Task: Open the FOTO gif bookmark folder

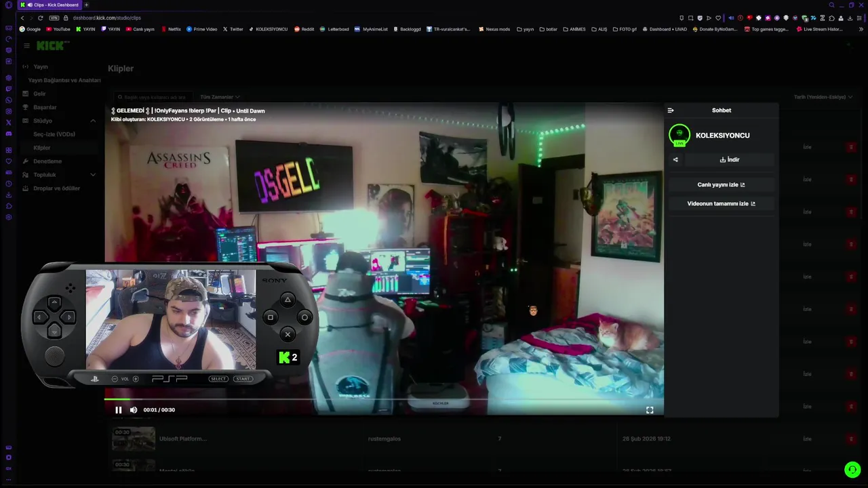Action: 625,29
